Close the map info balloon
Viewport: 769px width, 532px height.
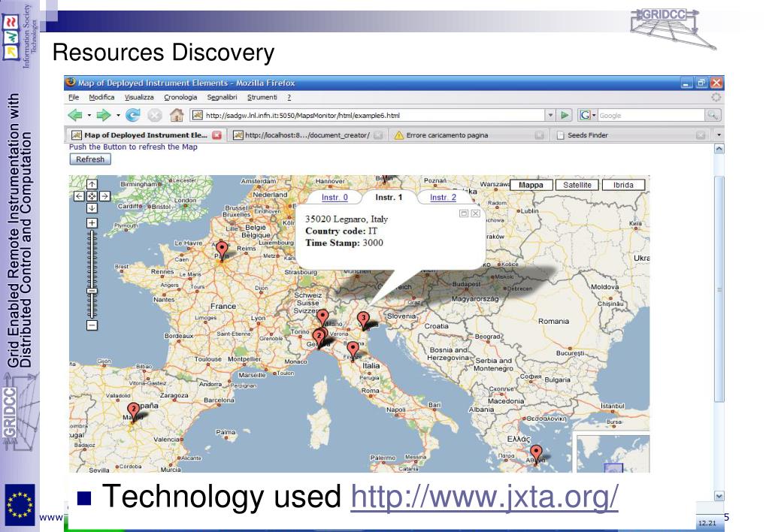(x=475, y=213)
